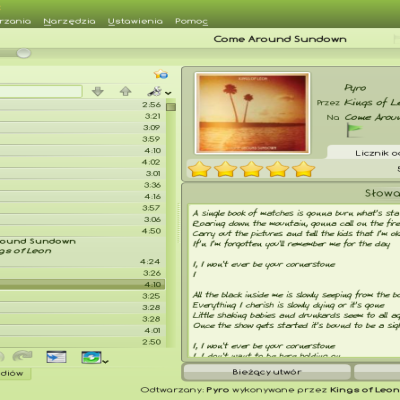Click the green flag icon under the track info
This screenshot has width=400, height=400.
pyautogui.click(x=354, y=130)
